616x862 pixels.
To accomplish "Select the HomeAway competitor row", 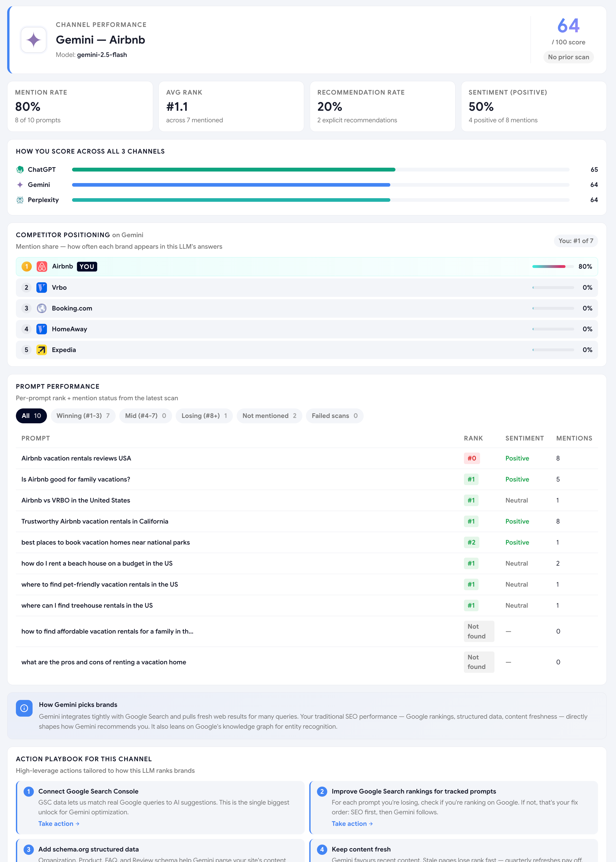I will click(x=307, y=329).
